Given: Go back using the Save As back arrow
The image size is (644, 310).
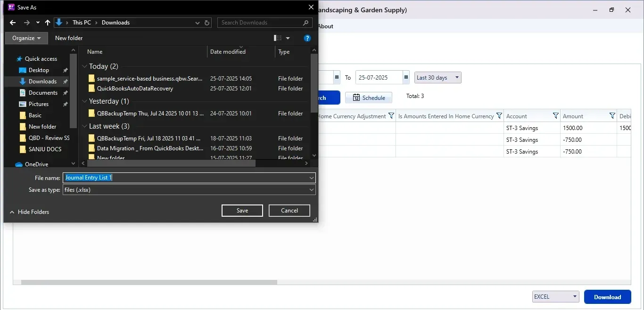Looking at the screenshot, I should [x=13, y=23].
